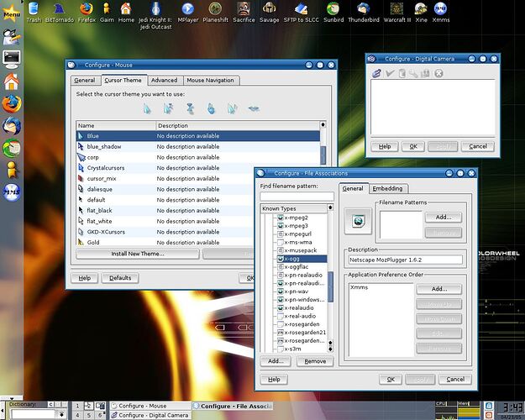Select Xmms in application preference list
The image size is (525, 420).
point(359,287)
